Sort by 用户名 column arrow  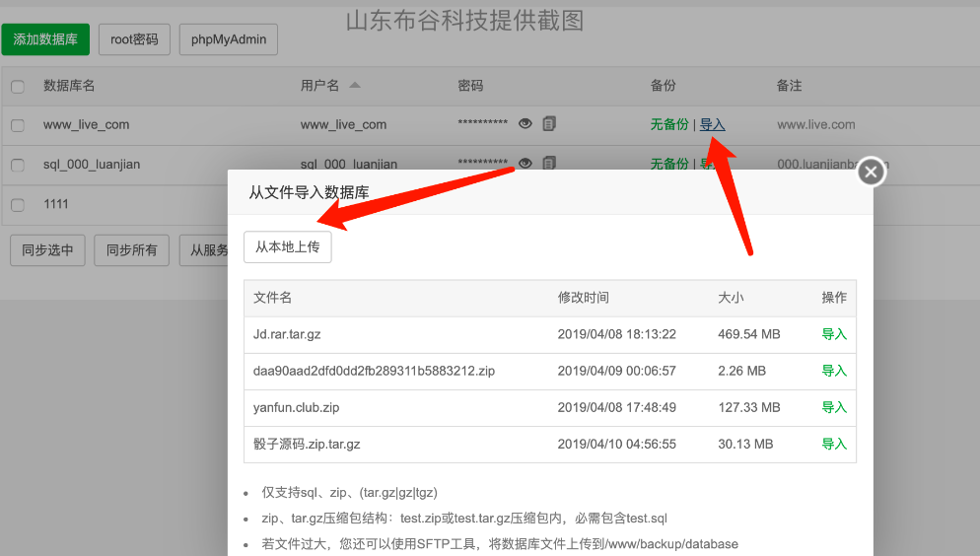click(x=355, y=86)
